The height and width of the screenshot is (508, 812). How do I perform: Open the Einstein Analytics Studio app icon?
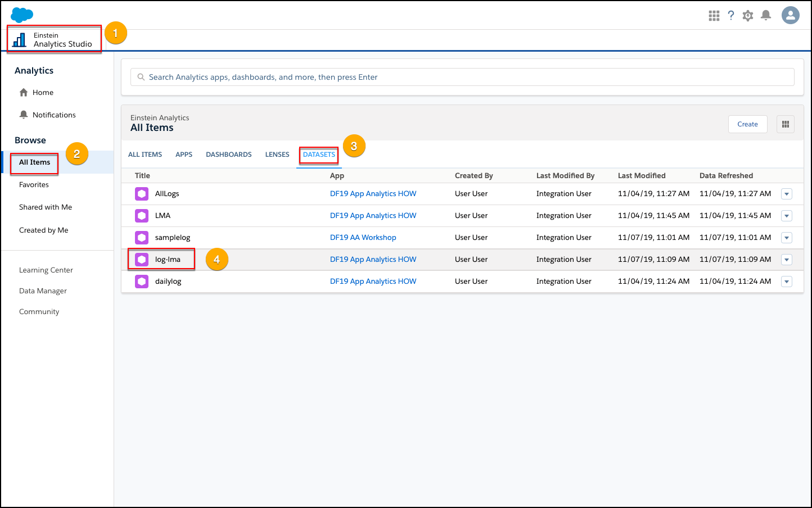(20, 40)
